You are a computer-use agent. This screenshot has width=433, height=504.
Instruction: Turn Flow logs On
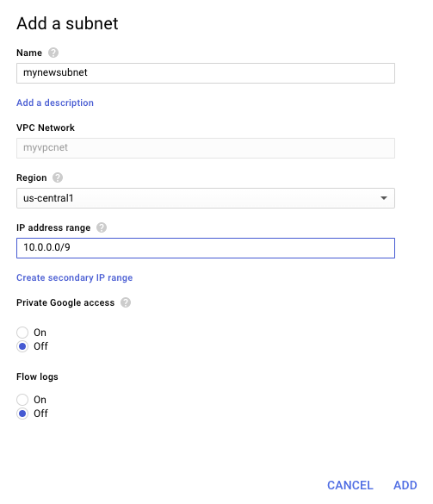(x=22, y=400)
